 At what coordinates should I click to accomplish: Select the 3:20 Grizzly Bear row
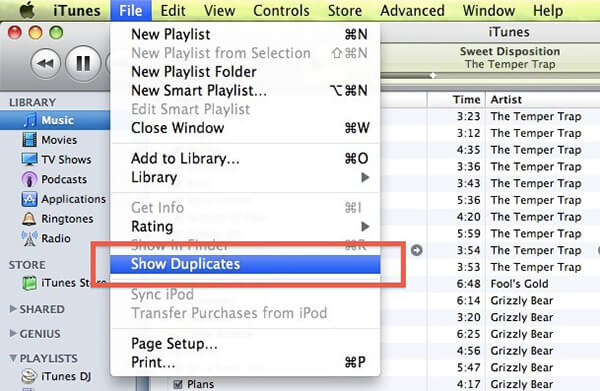pyautogui.click(x=490, y=318)
